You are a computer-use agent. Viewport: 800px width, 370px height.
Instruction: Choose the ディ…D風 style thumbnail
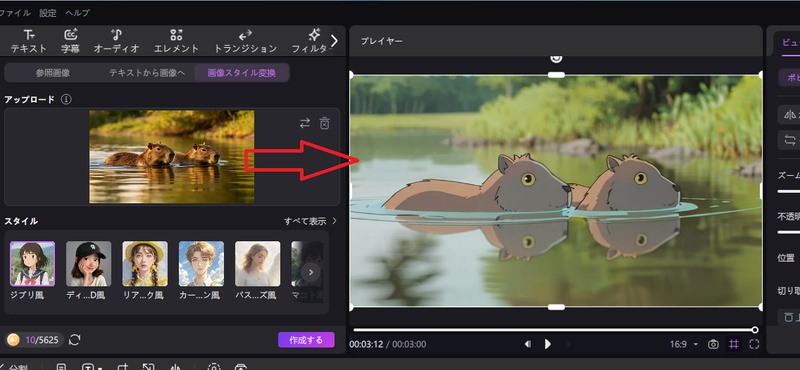[x=88, y=264]
